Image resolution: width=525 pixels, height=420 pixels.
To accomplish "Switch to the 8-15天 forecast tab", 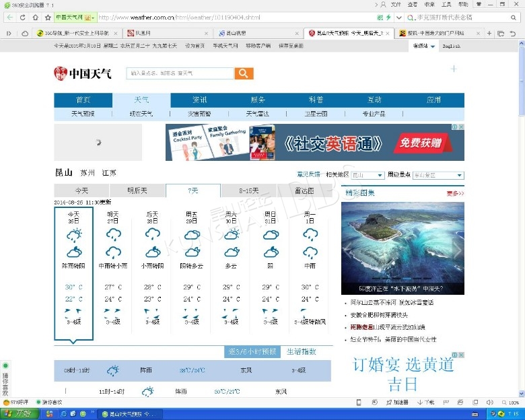I will (248, 190).
